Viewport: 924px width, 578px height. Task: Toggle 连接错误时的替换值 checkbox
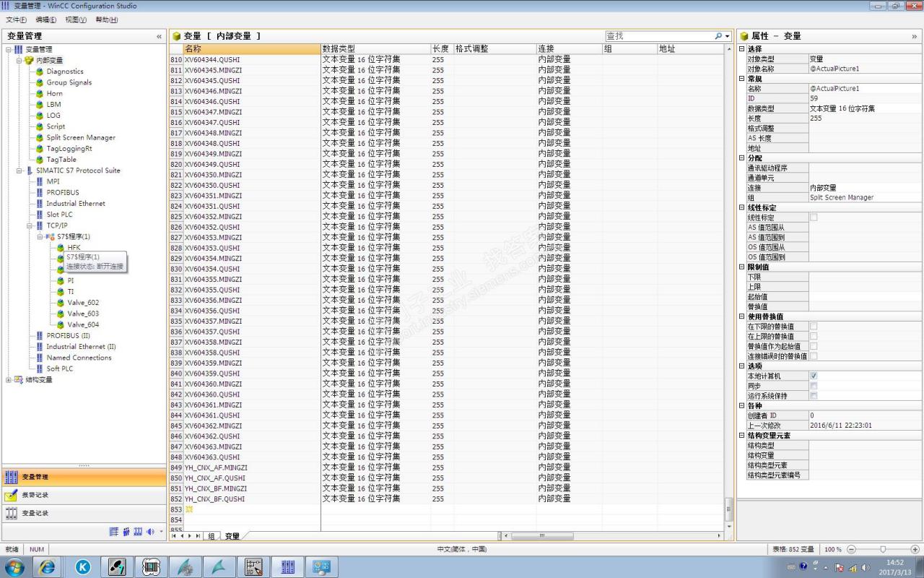[814, 356]
